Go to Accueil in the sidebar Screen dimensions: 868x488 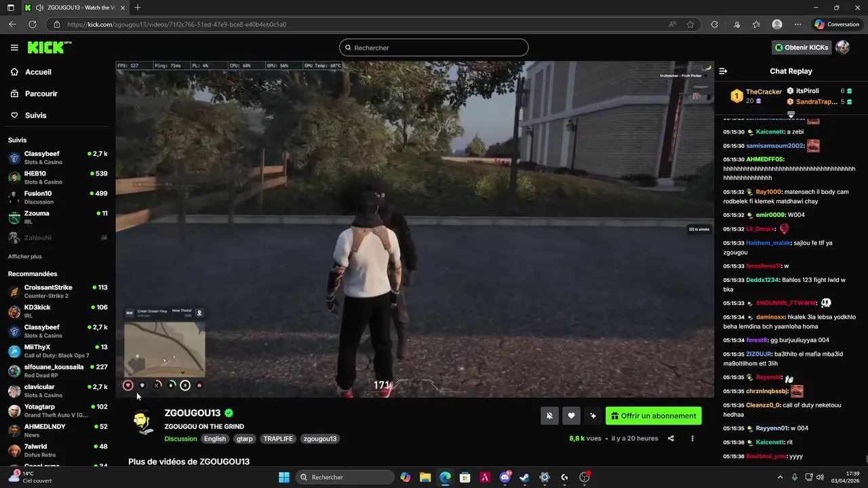tap(38, 72)
